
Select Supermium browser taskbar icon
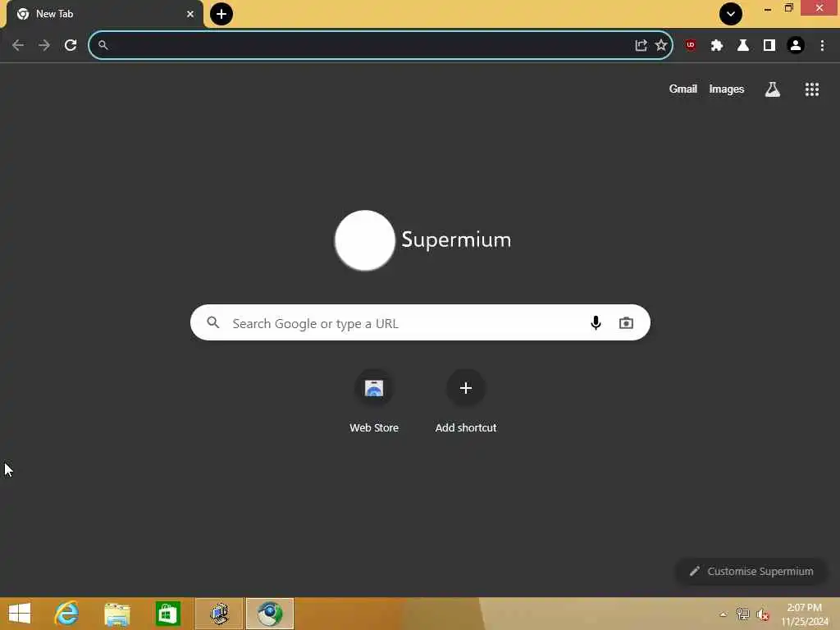(x=270, y=614)
